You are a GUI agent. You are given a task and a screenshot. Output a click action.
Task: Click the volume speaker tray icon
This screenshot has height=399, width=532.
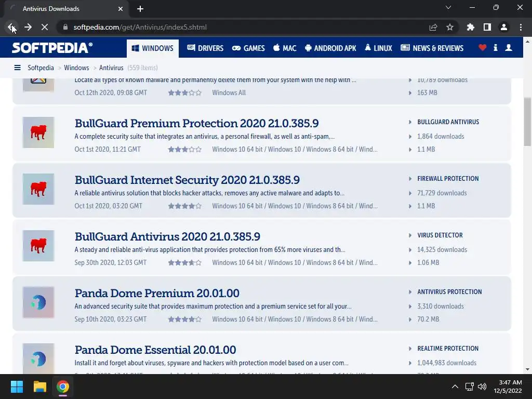[482, 387]
